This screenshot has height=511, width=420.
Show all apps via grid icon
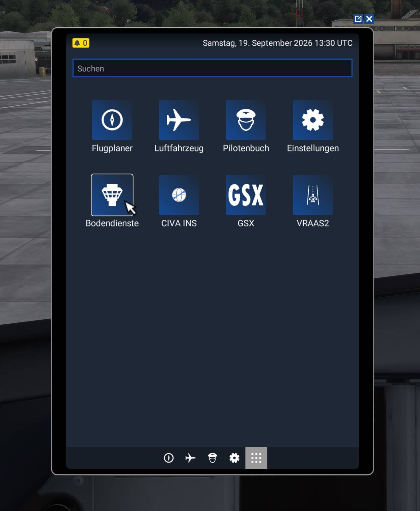pyautogui.click(x=256, y=458)
